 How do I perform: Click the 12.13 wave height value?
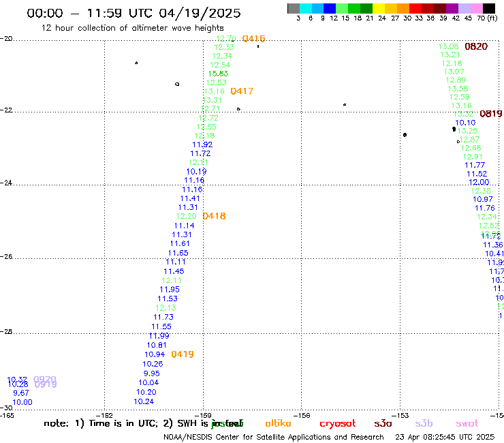166,308
